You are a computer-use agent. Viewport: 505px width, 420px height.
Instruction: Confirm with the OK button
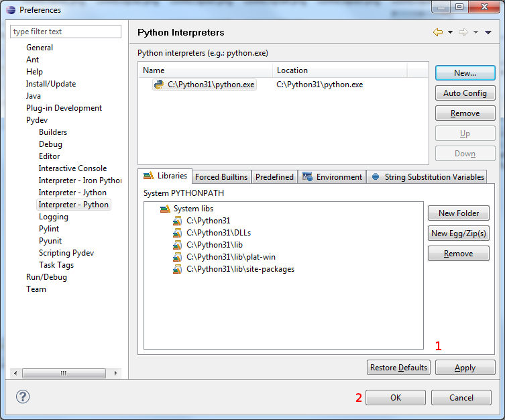click(396, 398)
